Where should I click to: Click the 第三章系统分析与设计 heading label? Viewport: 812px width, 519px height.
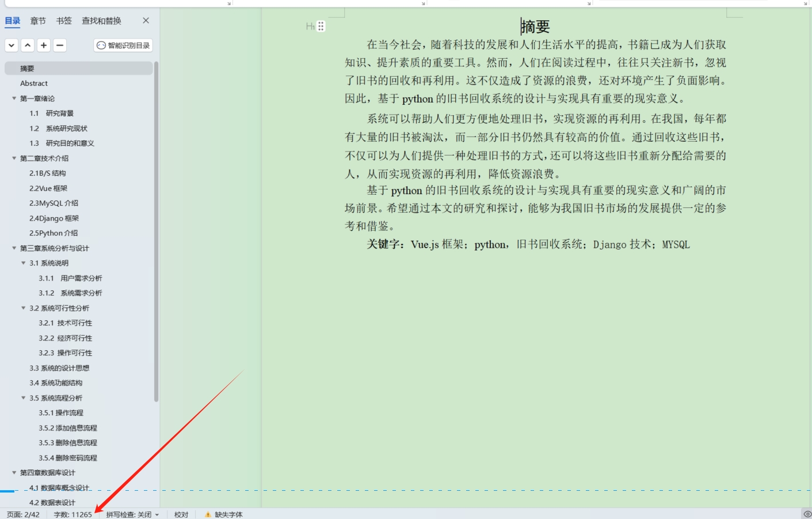pos(55,248)
